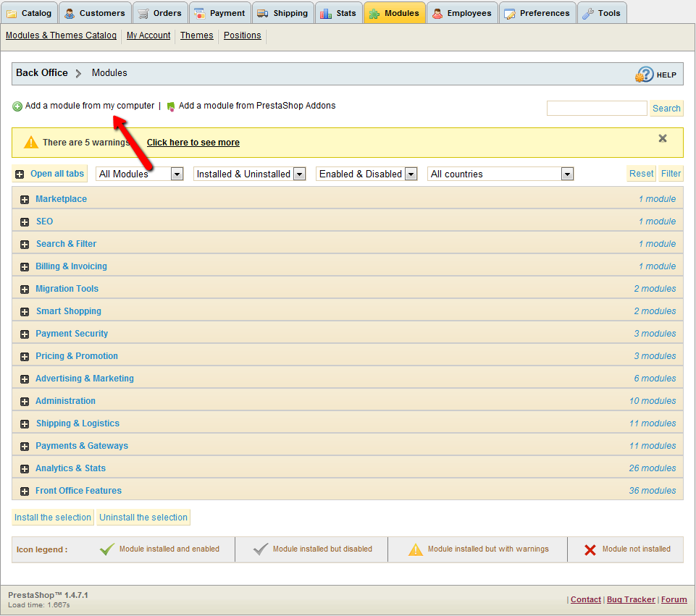Open the Contact footer link
696x616 pixels.
tap(585, 600)
